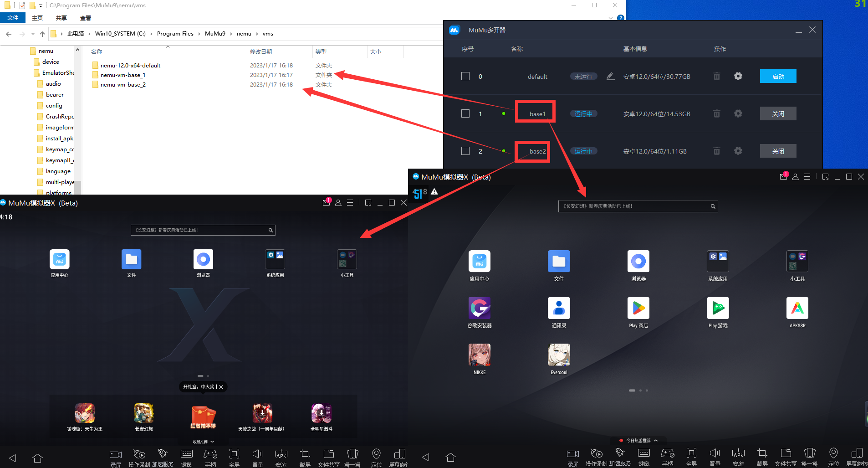Click 截屏 screenshot icon in left emulator toolbar
The image size is (868, 468).
(x=305, y=454)
